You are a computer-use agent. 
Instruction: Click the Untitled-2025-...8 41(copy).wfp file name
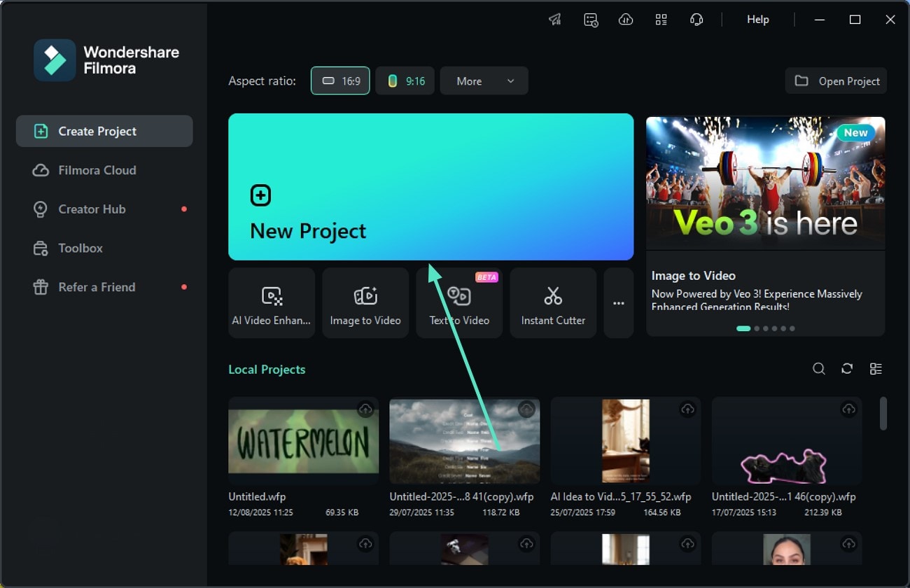[461, 496]
